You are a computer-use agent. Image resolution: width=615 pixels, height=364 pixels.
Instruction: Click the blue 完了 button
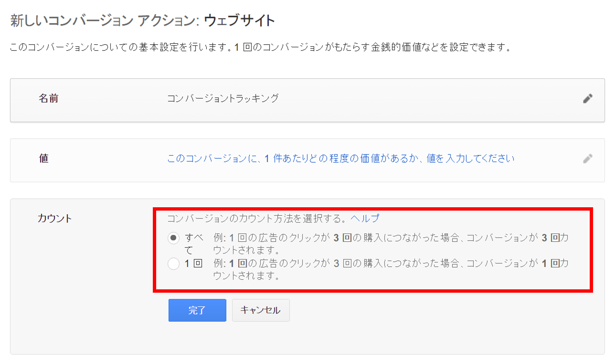197,310
